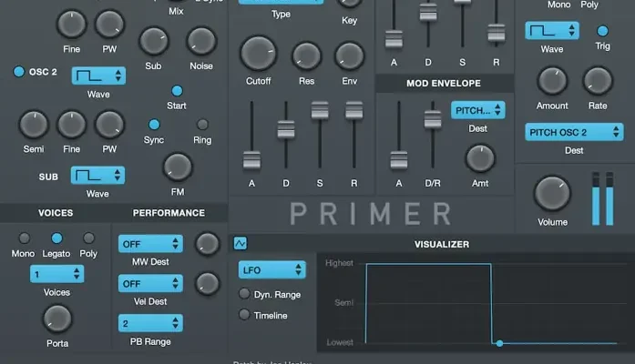
Task: Click the Volume knob
Action: point(551,194)
